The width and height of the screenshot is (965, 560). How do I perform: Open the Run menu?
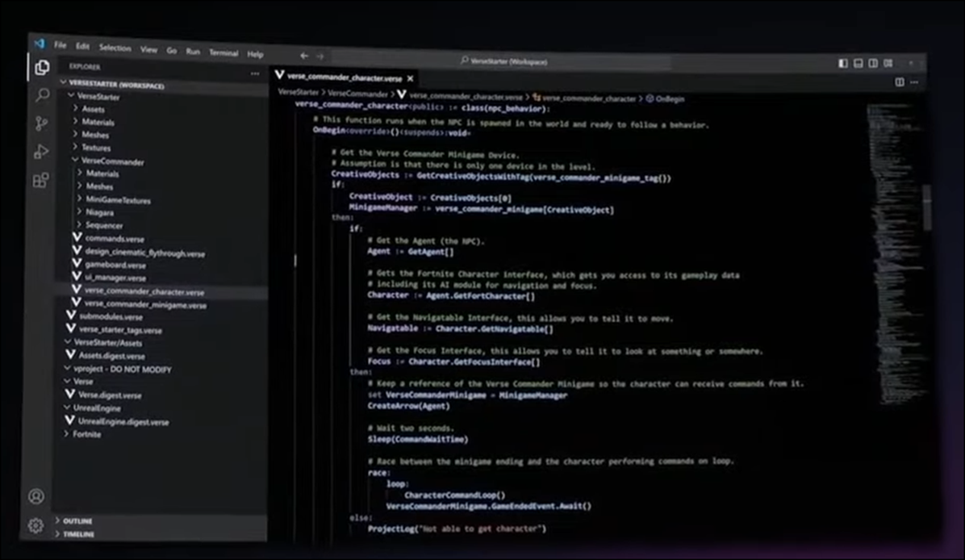(194, 51)
